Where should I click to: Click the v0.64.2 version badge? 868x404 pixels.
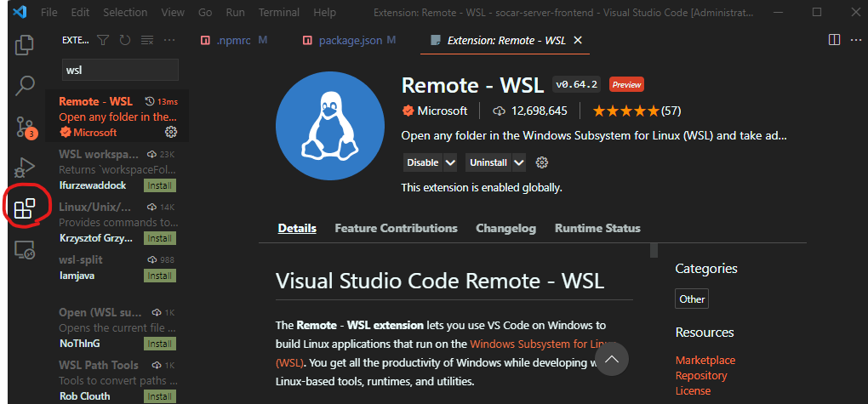[576, 85]
